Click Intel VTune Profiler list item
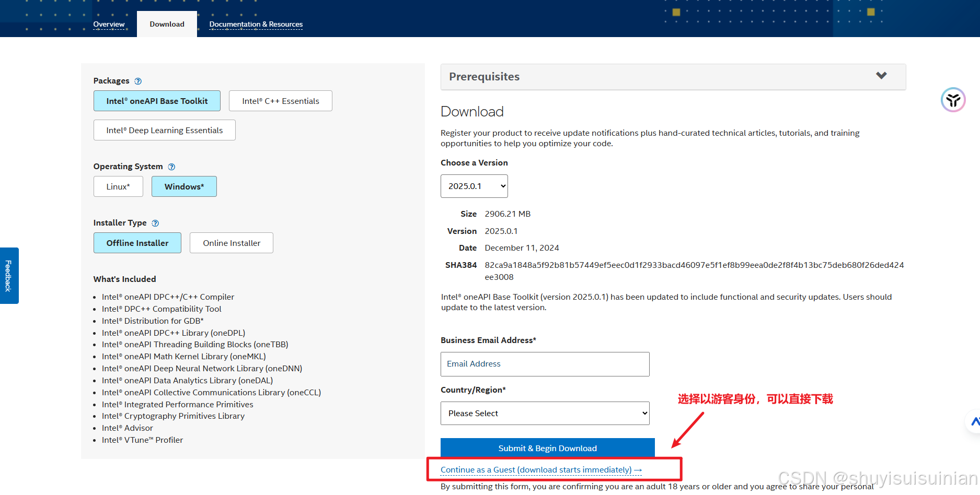This screenshot has height=495, width=980. point(142,440)
